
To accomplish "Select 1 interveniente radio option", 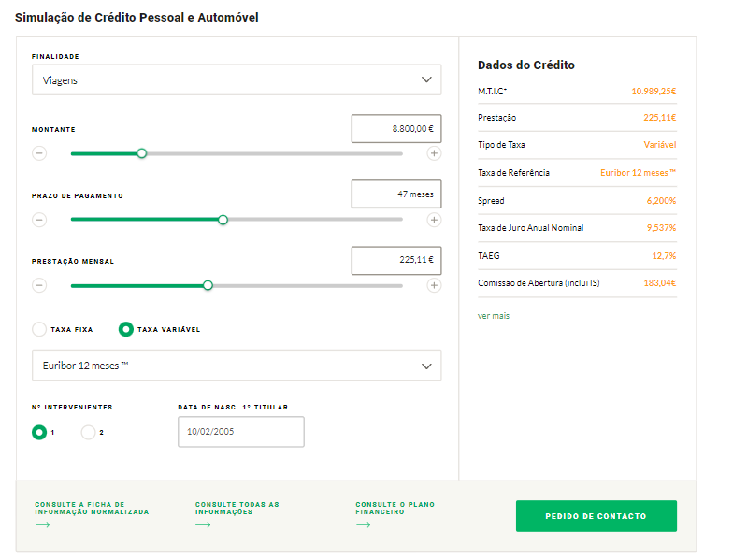I will point(39,432).
